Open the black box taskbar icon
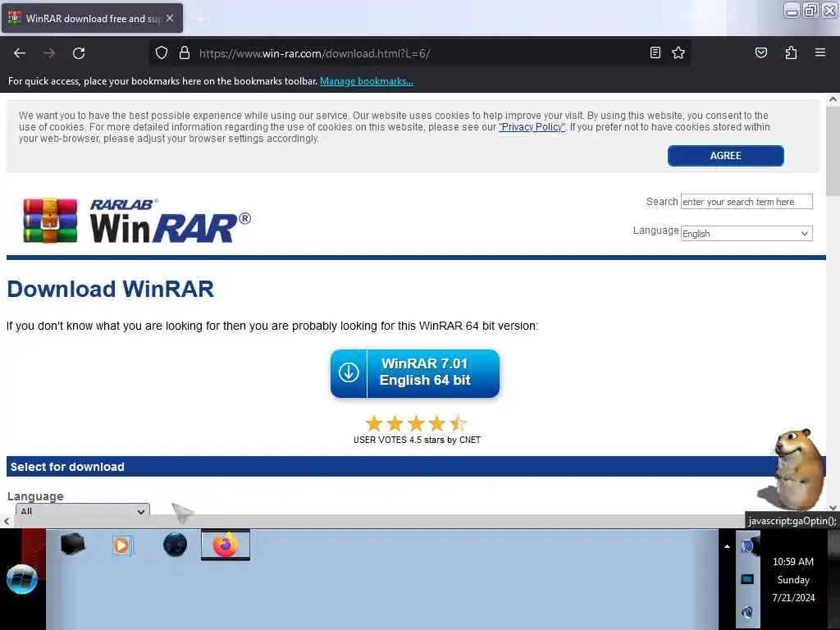 point(73,545)
